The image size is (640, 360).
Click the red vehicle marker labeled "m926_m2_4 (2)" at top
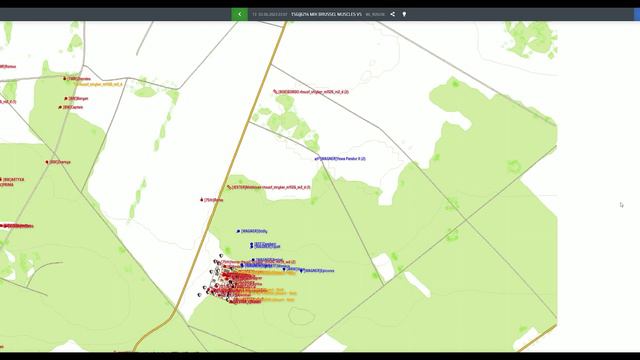276,92
